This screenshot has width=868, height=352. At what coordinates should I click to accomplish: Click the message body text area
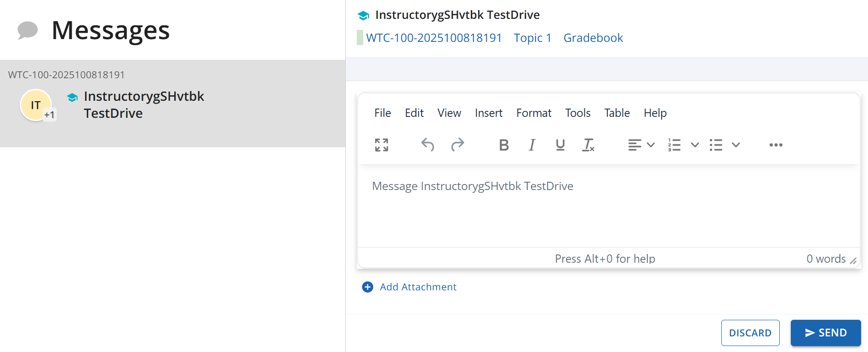click(x=607, y=207)
